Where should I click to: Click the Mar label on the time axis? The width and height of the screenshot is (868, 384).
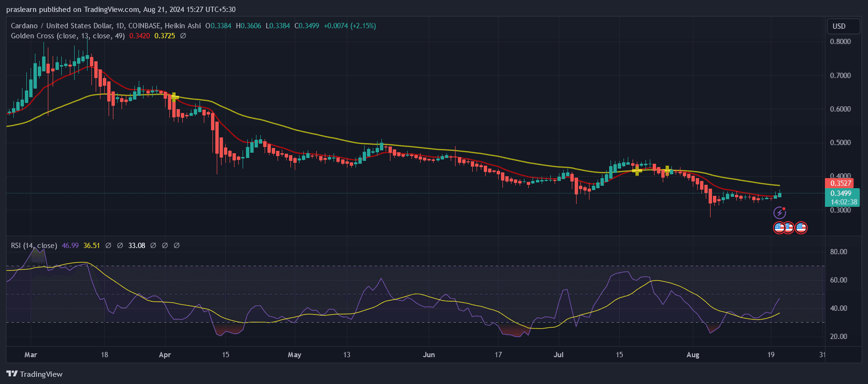coord(31,355)
